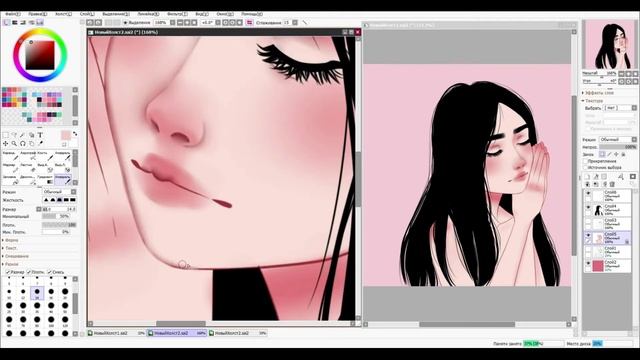This screenshot has width=640, height=360.
Task: Adjust the layer Непрозр. opacity slider
Action: 618,147
